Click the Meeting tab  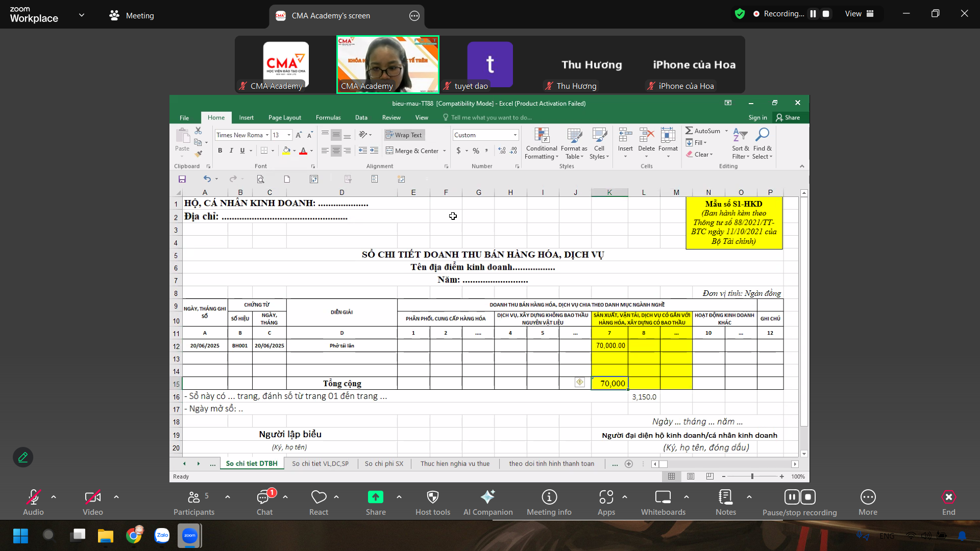coord(132,15)
